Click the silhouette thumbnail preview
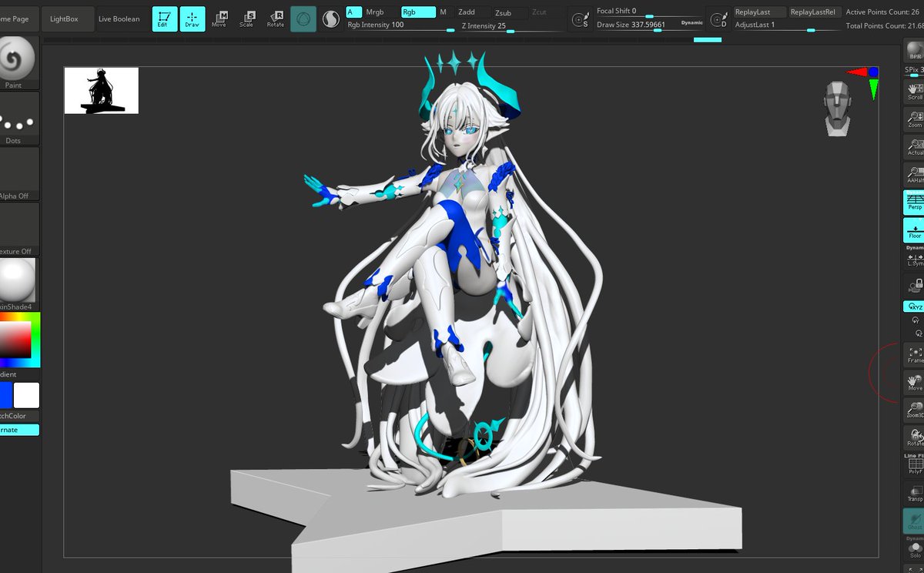Screen dimensions: 924x573 [102, 91]
